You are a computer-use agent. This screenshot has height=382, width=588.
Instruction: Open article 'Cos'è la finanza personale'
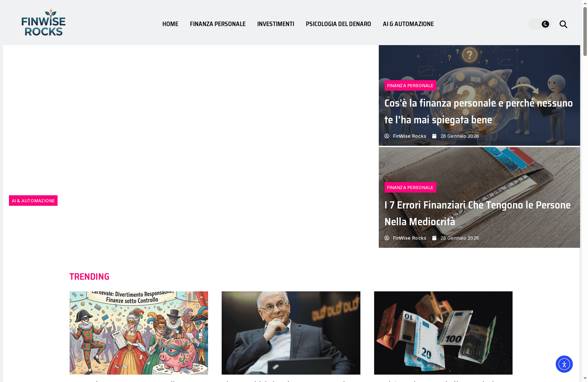pos(478,111)
